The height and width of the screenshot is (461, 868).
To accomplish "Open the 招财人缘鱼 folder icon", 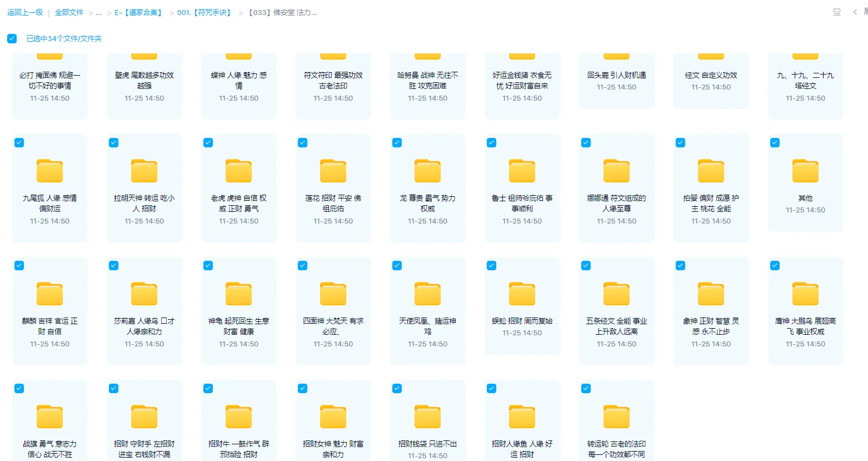I will [522, 417].
